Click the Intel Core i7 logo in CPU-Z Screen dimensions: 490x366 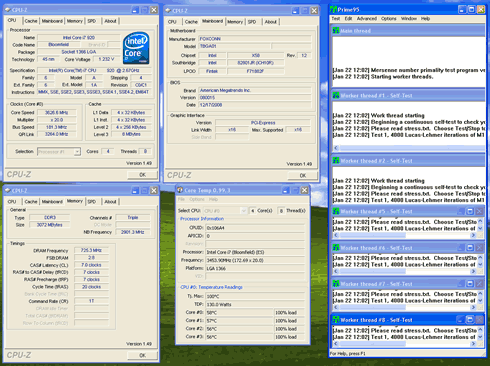136,48
